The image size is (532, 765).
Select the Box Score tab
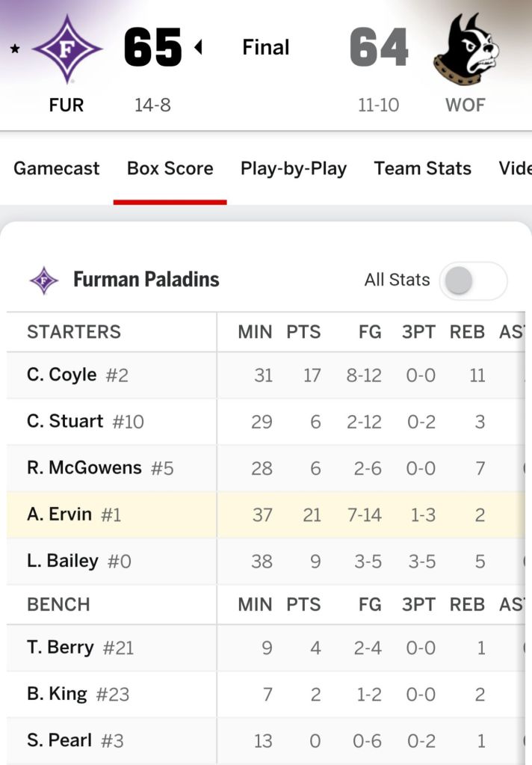point(170,168)
